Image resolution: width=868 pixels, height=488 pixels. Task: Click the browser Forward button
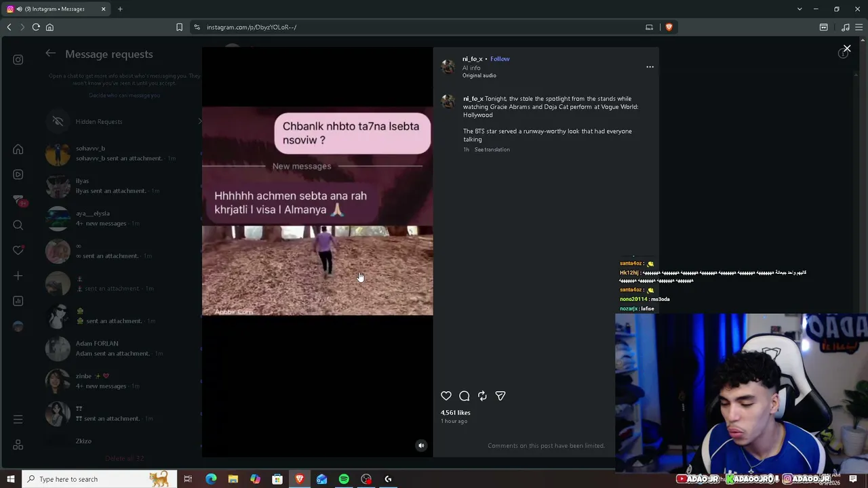point(22,27)
